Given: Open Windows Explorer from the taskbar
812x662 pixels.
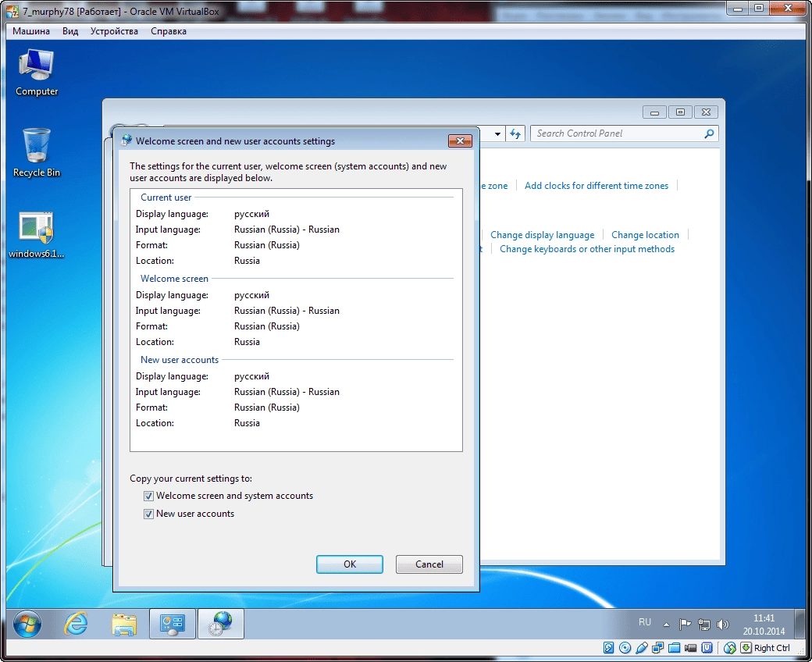Looking at the screenshot, I should 124,625.
